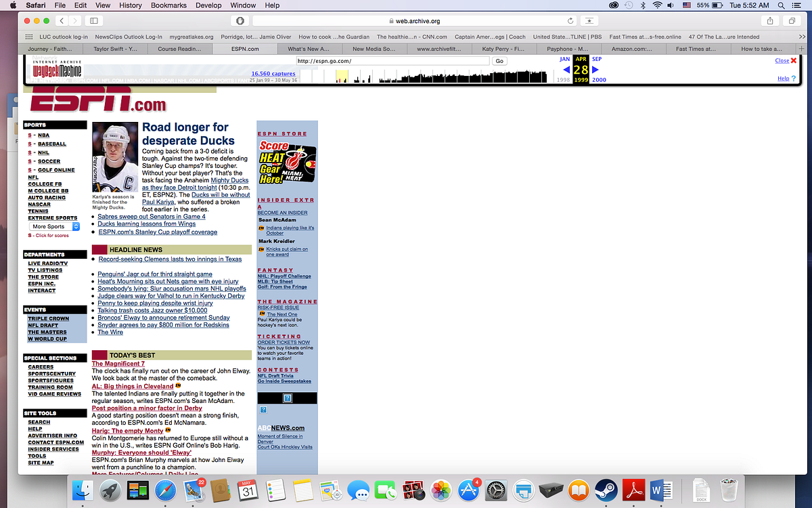Select the 2000 year in Wayback toolbar
Image resolution: width=812 pixels, height=508 pixels.
click(x=599, y=80)
